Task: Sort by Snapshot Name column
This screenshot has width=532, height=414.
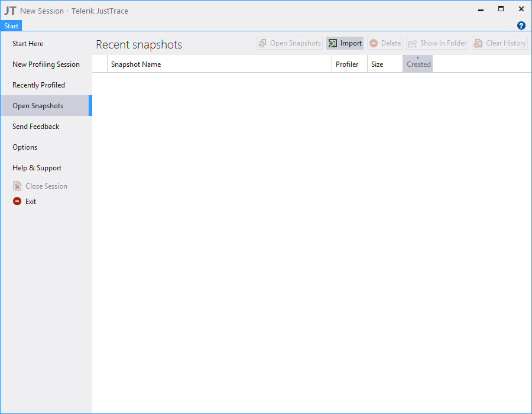Action: (x=219, y=64)
